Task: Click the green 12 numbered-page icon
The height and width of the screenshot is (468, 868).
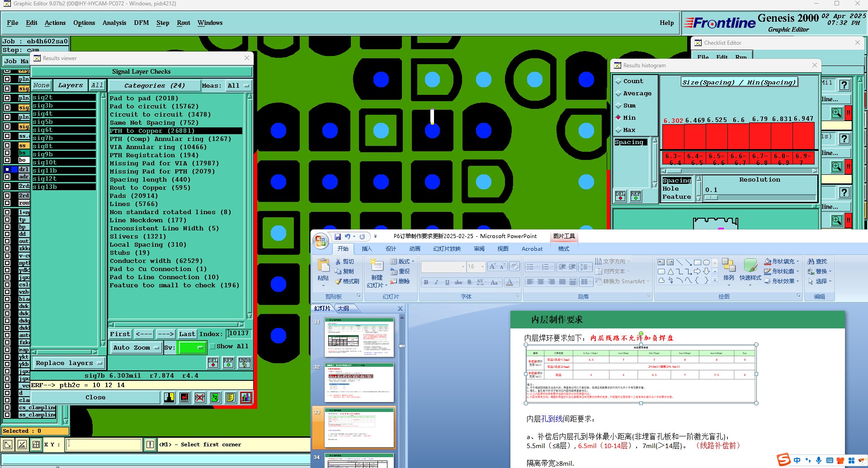Action: pos(215,398)
